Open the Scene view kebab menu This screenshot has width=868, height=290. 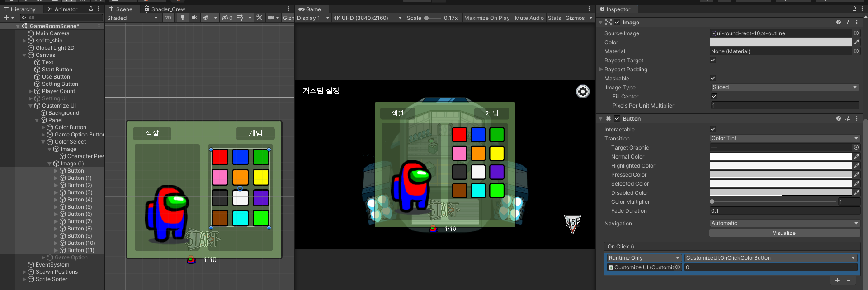[288, 9]
